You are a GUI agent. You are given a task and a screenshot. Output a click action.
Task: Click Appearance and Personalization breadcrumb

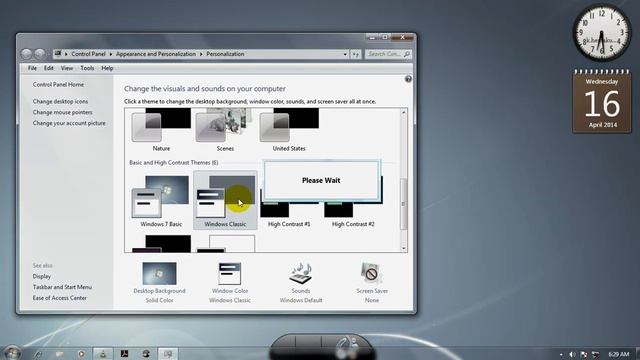(156, 54)
